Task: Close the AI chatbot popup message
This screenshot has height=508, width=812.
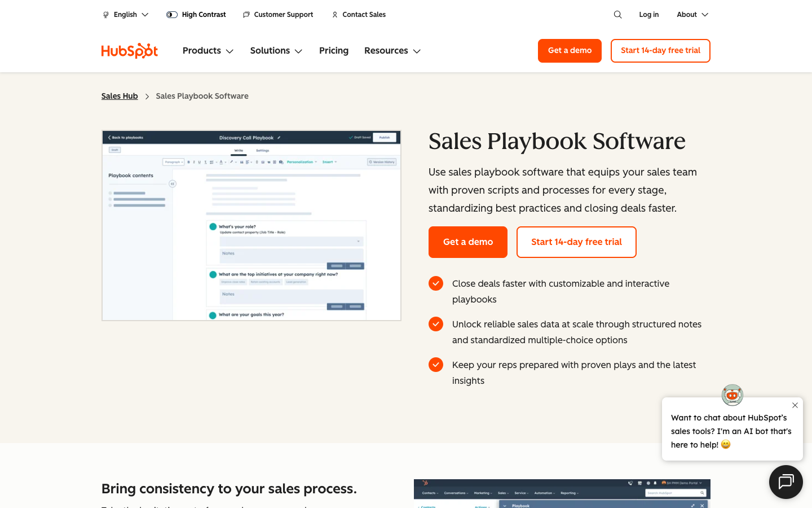Action: (x=795, y=405)
